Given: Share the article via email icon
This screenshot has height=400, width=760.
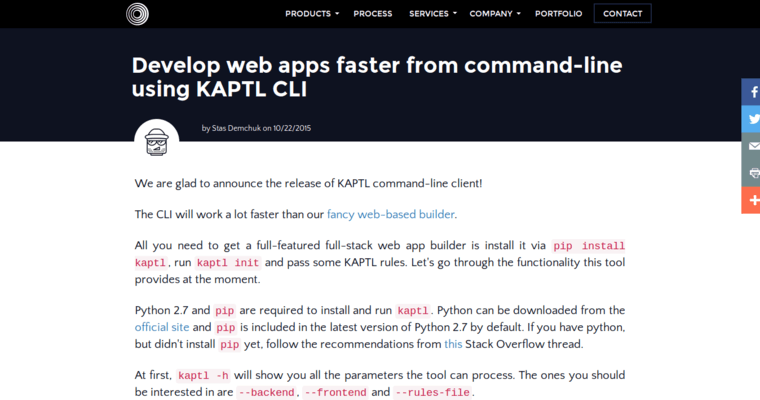Looking at the screenshot, I should [x=751, y=146].
